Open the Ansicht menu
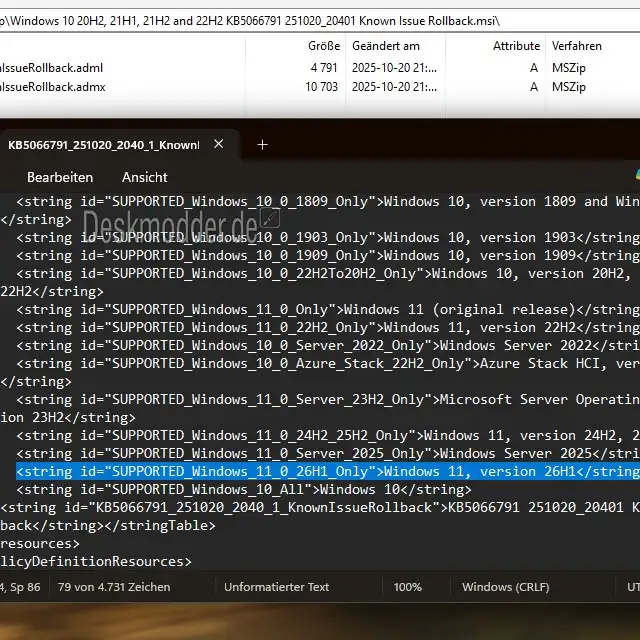The height and width of the screenshot is (640, 640). (144, 177)
